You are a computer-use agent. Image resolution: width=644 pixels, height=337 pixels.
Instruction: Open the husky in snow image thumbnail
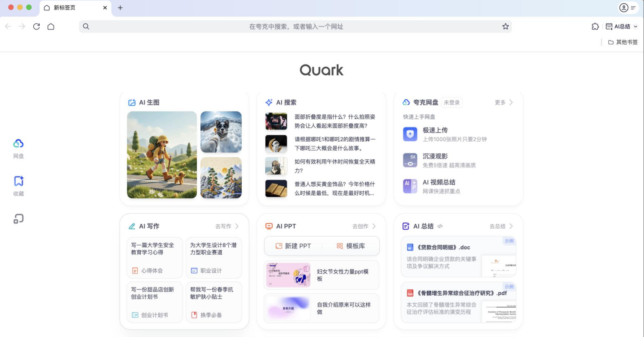click(221, 132)
